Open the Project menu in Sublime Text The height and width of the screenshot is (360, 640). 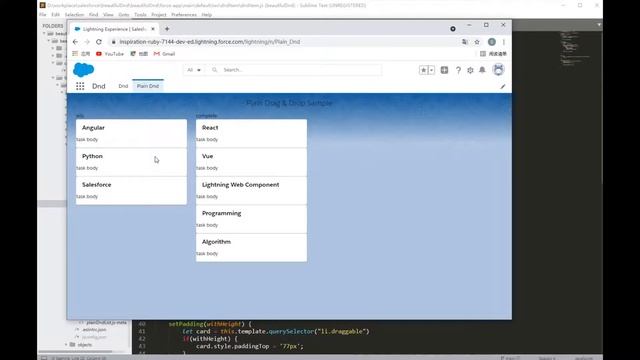(159, 15)
